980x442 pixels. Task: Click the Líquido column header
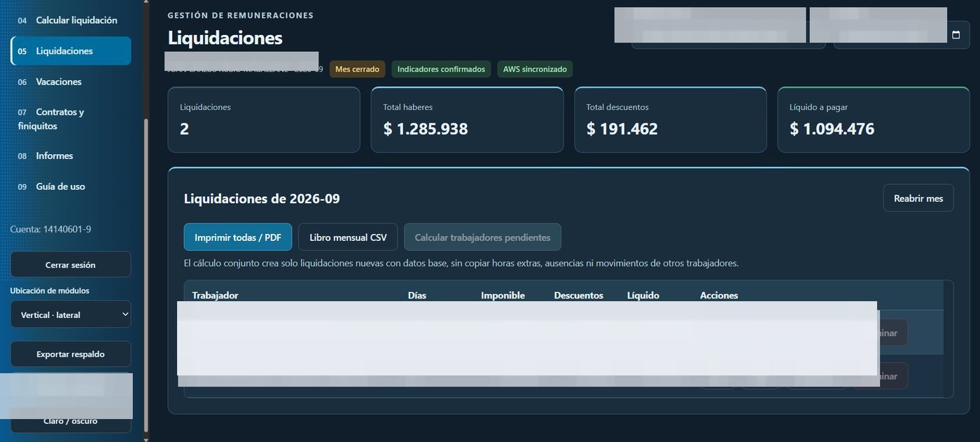(x=643, y=296)
